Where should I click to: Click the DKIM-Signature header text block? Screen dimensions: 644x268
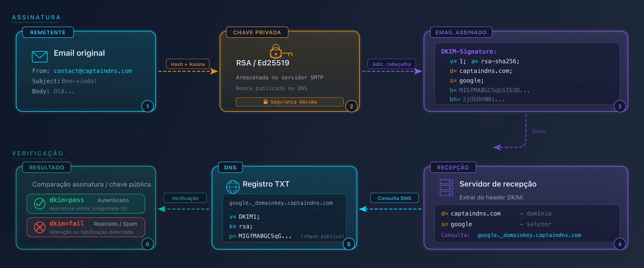coord(469,51)
